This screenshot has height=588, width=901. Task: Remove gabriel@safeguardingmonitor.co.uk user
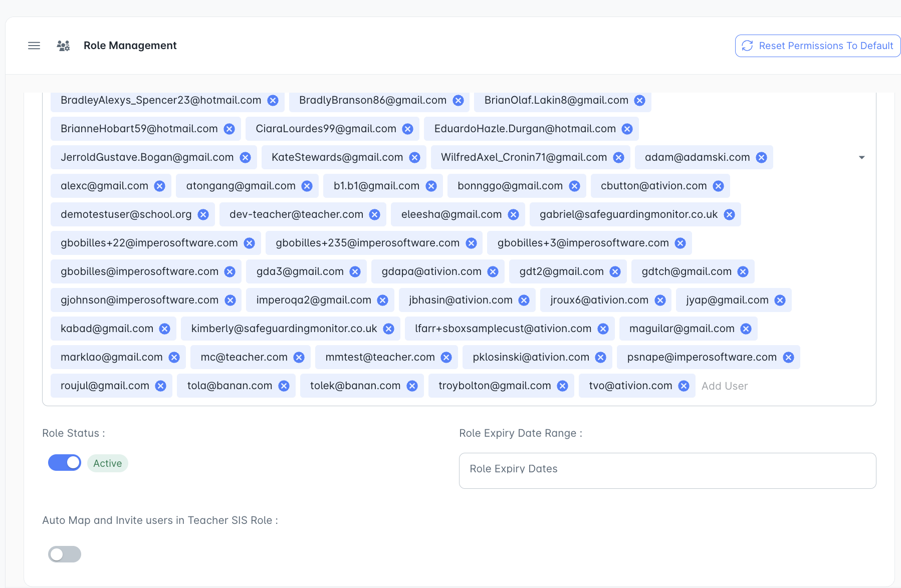pyautogui.click(x=730, y=215)
